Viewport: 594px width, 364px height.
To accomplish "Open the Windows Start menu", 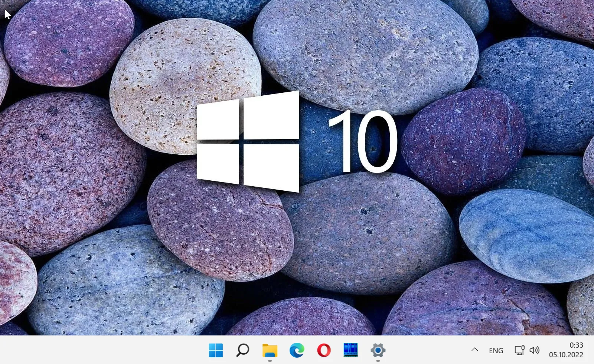I will [x=216, y=350].
